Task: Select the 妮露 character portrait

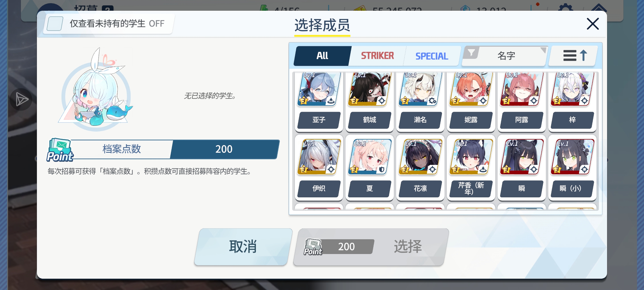Action: (x=471, y=89)
